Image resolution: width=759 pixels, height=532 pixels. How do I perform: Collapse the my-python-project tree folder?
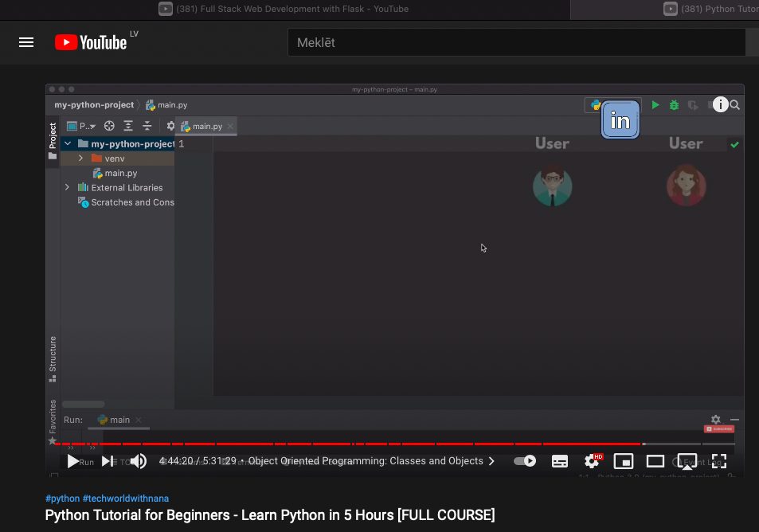68,144
